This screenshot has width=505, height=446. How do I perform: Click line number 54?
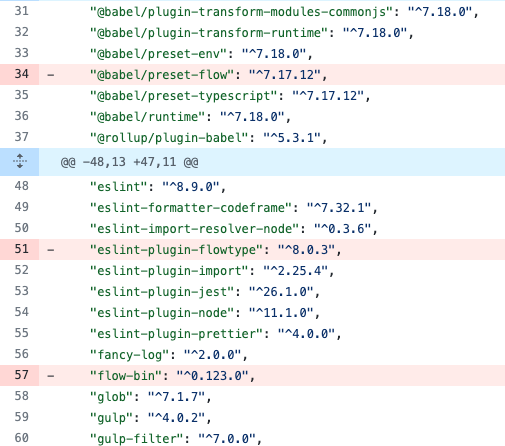(x=21, y=312)
